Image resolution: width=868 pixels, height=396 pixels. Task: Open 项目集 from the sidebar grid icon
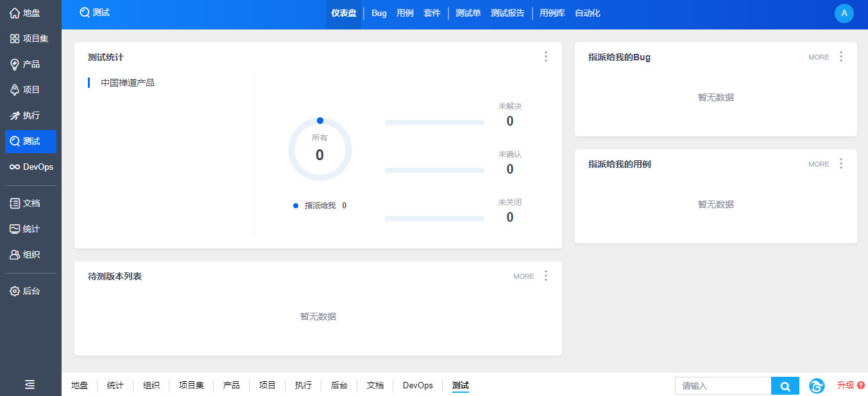point(15,39)
